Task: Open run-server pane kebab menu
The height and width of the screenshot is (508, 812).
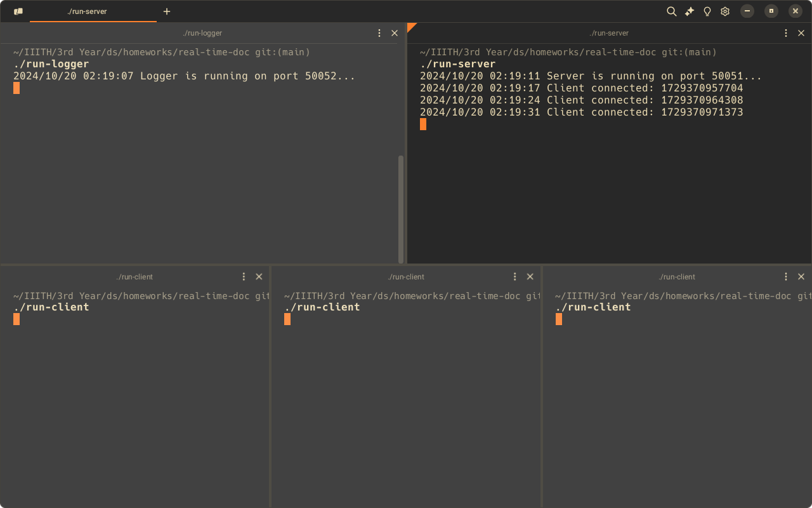Action: coord(786,33)
